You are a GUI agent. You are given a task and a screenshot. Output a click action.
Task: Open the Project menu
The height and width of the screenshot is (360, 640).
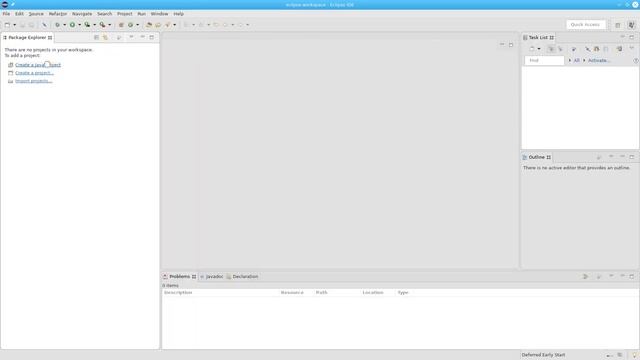click(x=124, y=14)
